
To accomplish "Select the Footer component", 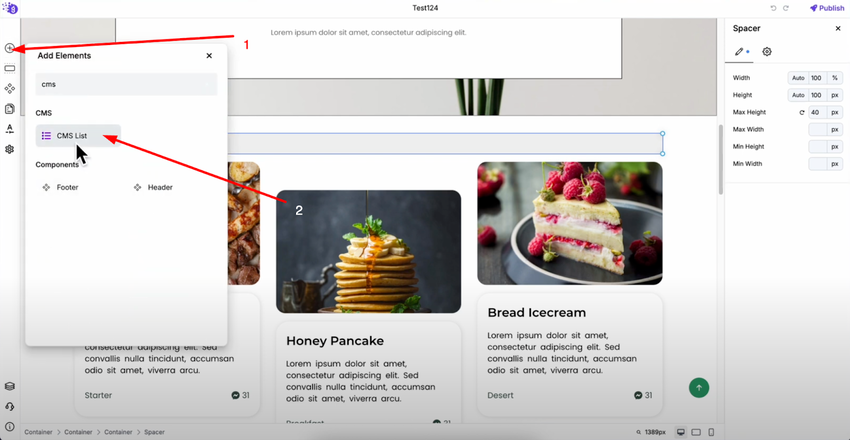I will coord(61,187).
